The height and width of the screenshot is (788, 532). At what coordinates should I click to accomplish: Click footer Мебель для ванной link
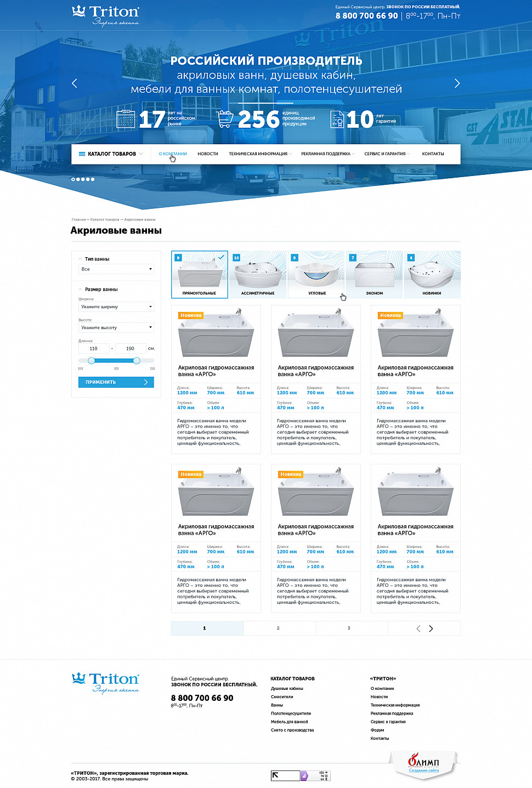[x=290, y=722]
